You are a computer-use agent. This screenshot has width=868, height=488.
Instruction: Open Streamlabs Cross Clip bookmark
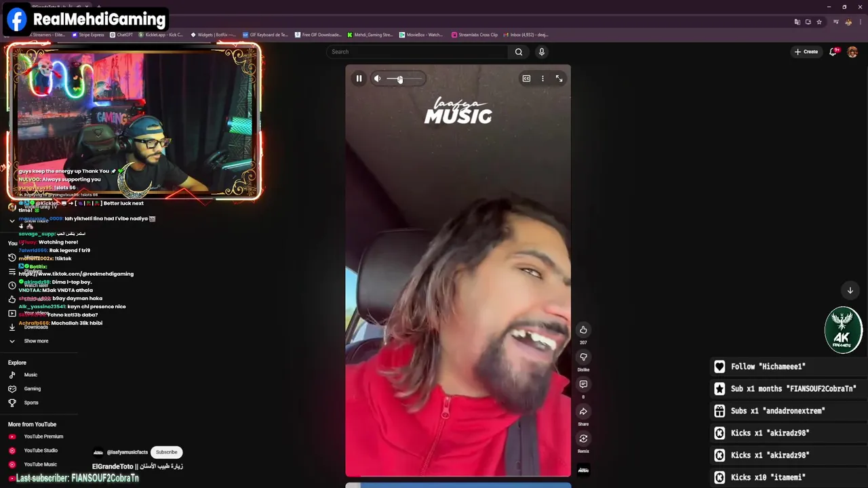475,35
